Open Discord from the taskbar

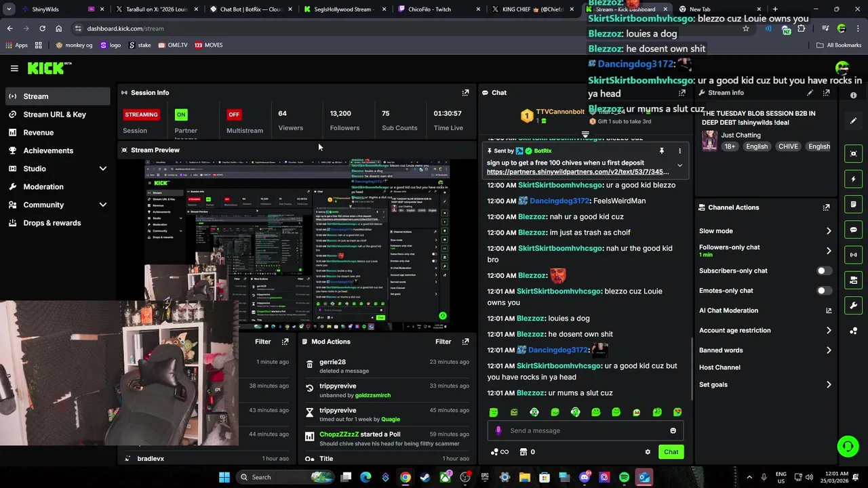585,477
